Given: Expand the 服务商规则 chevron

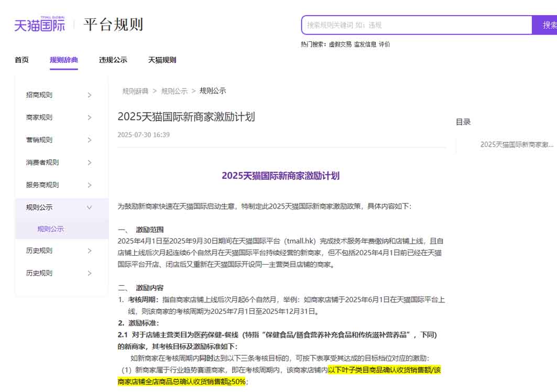Looking at the screenshot, I should (x=90, y=185).
